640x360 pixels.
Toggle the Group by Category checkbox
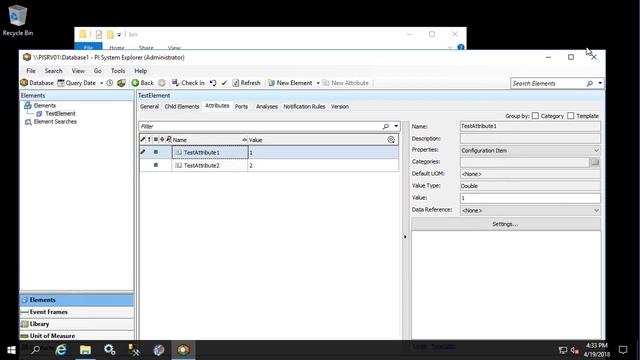click(x=536, y=116)
